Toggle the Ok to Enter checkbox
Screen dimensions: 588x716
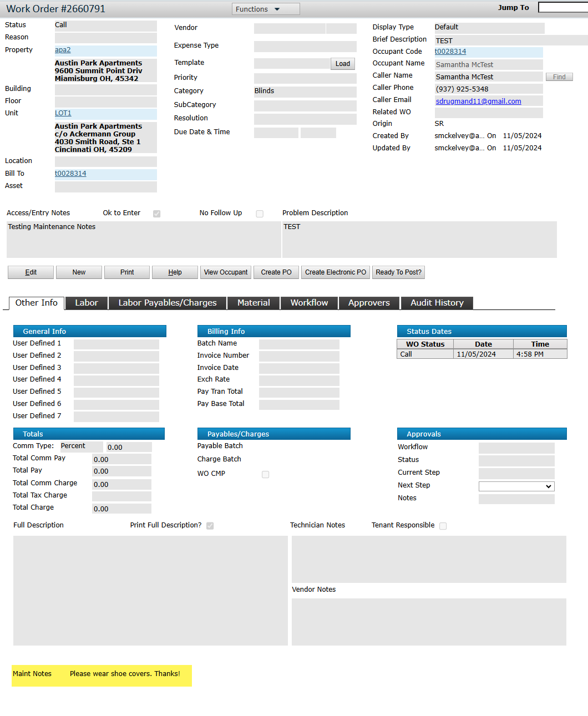157,214
